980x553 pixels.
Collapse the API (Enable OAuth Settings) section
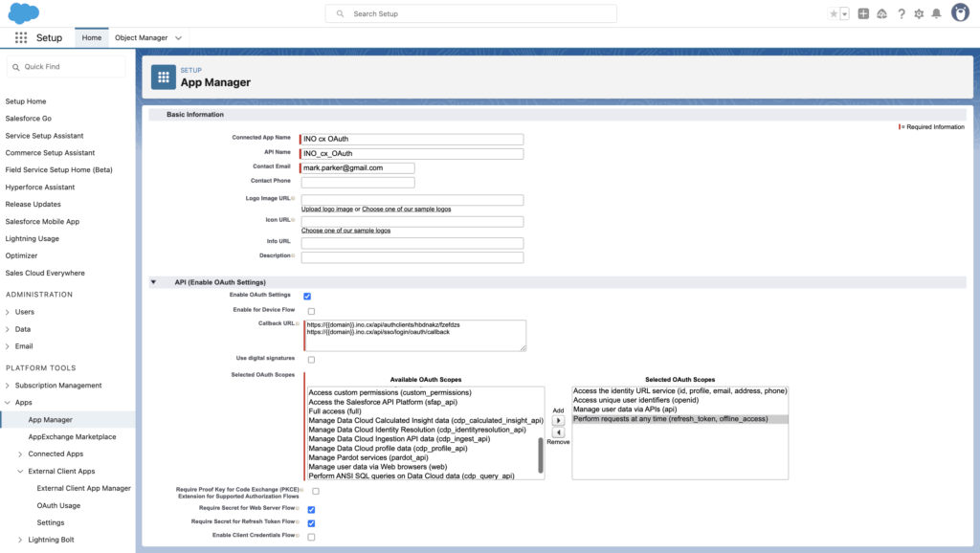coord(154,282)
